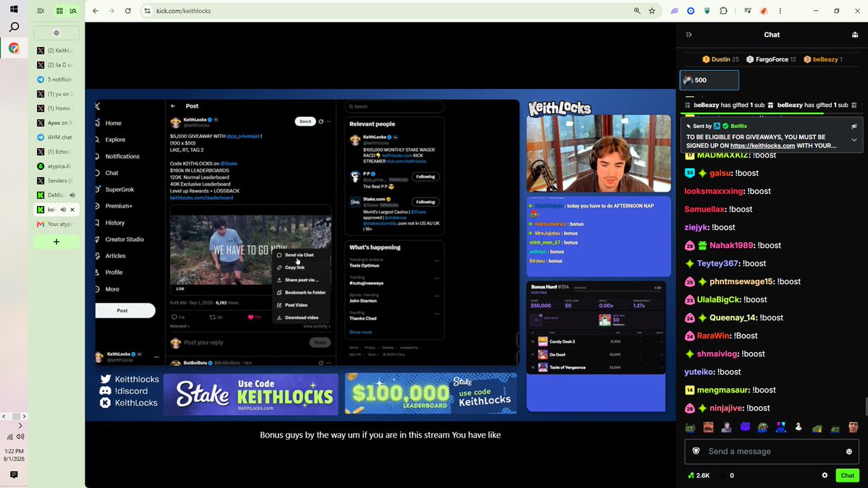Switch to the 'Senders' X tab

pyautogui.click(x=56, y=181)
